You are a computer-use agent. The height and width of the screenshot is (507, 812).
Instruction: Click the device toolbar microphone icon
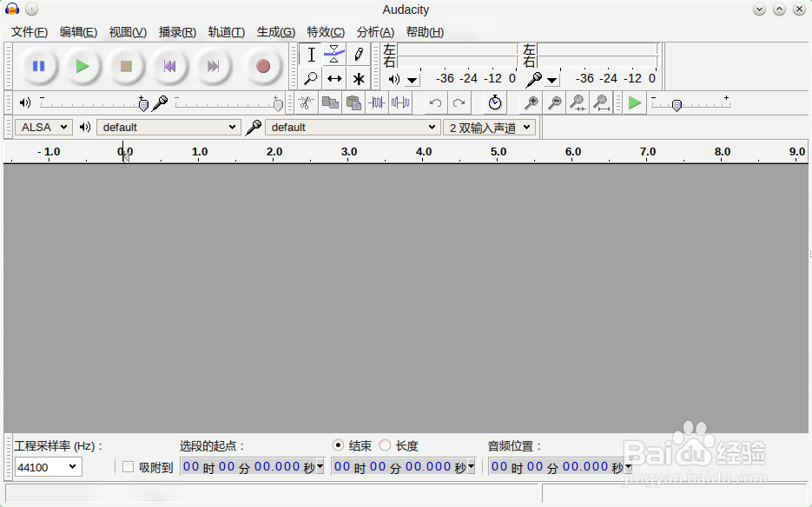click(x=254, y=128)
